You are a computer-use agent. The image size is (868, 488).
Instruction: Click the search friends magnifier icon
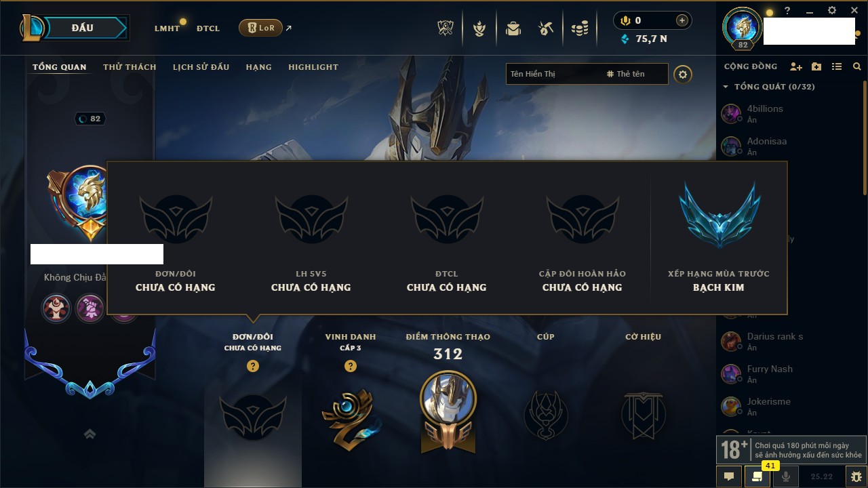(857, 66)
